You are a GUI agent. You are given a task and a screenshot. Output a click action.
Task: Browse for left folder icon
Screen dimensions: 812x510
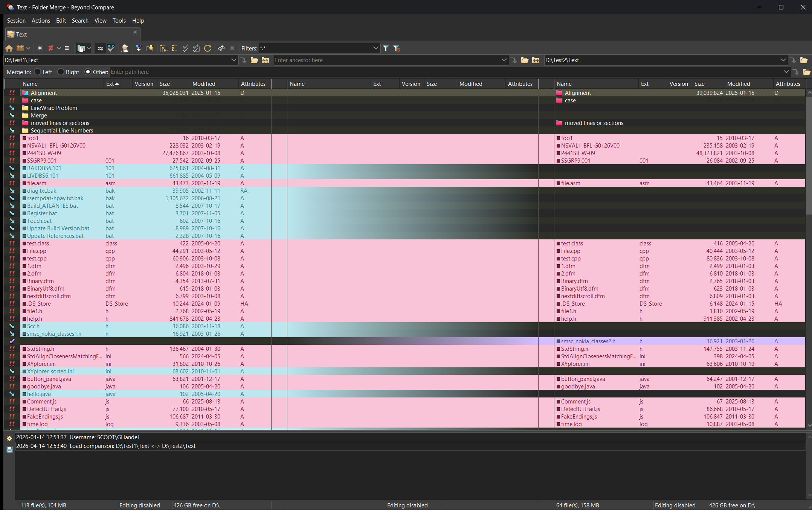tap(255, 60)
